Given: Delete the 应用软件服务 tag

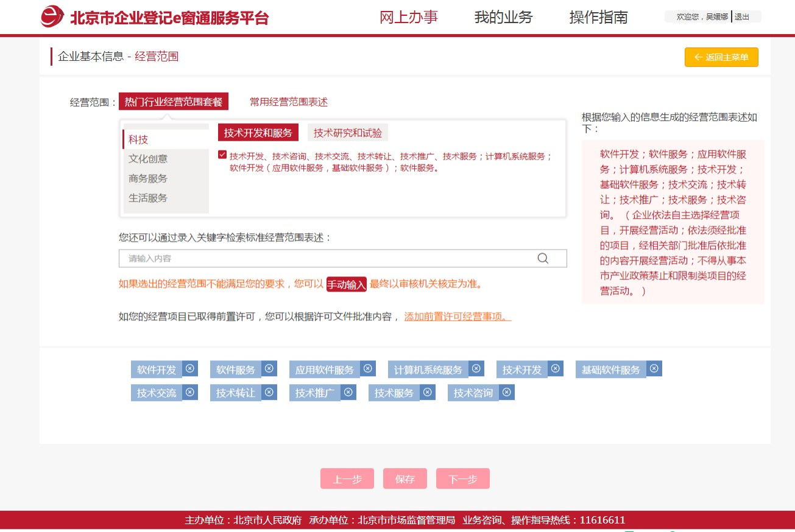Looking at the screenshot, I should click(x=368, y=369).
